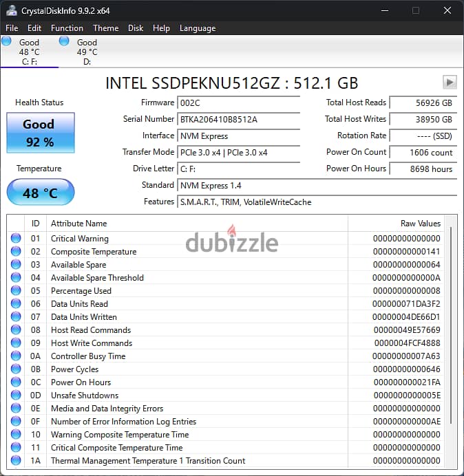Image resolution: width=464 pixels, height=476 pixels.
Task: Click status icon for Media and Data Integrity Errors
Action: pyautogui.click(x=16, y=408)
